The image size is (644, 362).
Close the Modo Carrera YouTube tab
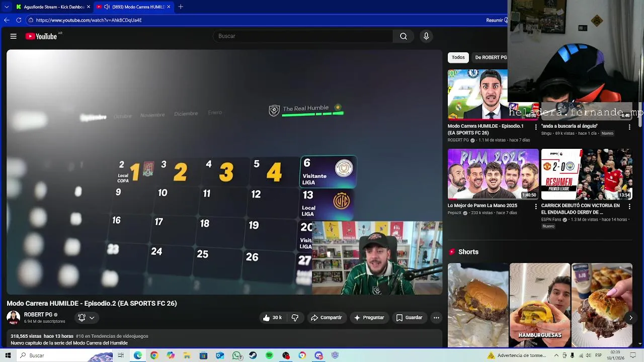coord(169,7)
